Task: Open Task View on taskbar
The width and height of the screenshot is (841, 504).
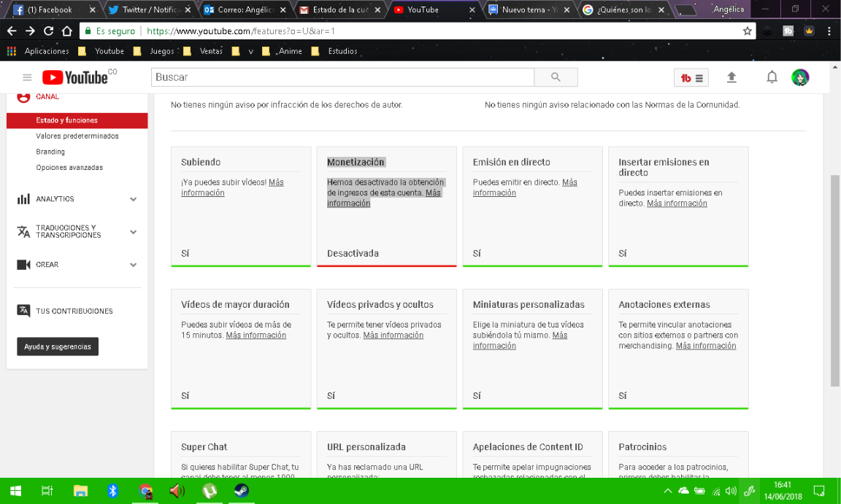Action: 47,491
